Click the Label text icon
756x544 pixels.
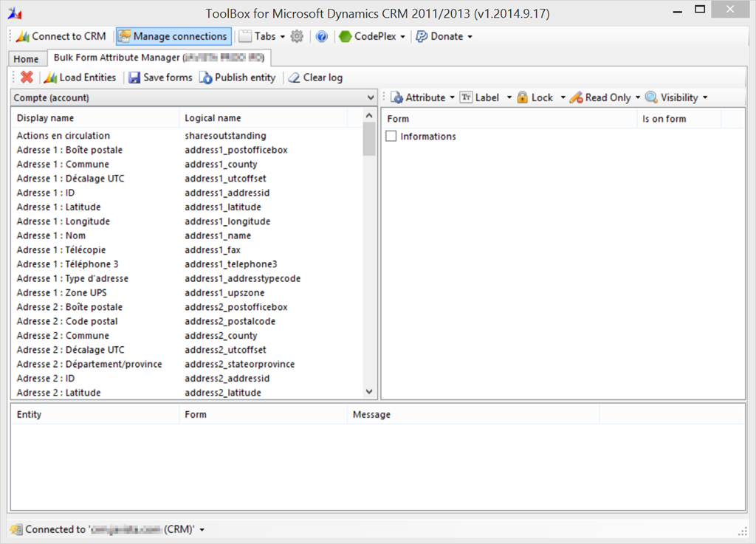pos(467,97)
